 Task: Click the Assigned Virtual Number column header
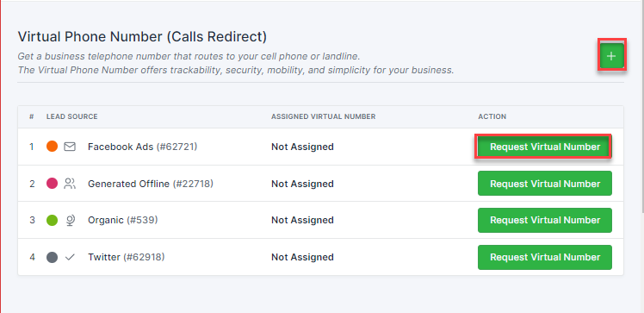coord(323,116)
